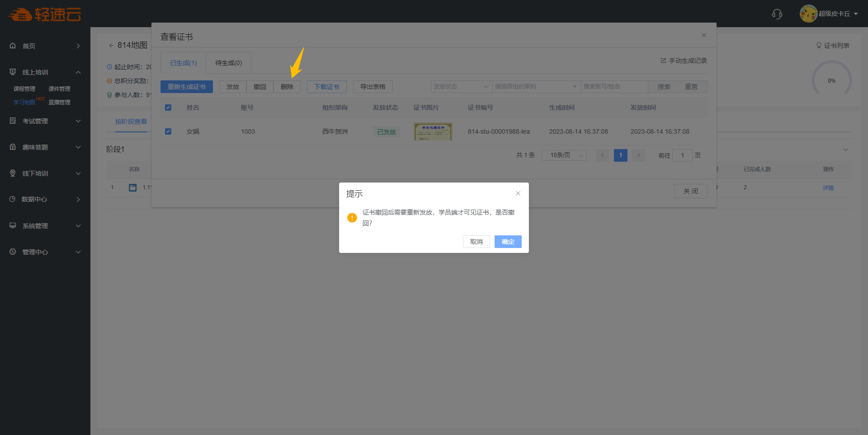The height and width of the screenshot is (435, 868).
Task: Select the 已生成(1) tab
Action: pyautogui.click(x=183, y=63)
